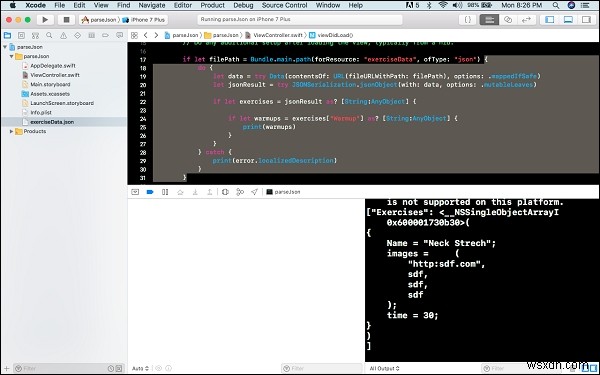Open the Auto variables scope dropdown
600x375 pixels.
pos(140,368)
